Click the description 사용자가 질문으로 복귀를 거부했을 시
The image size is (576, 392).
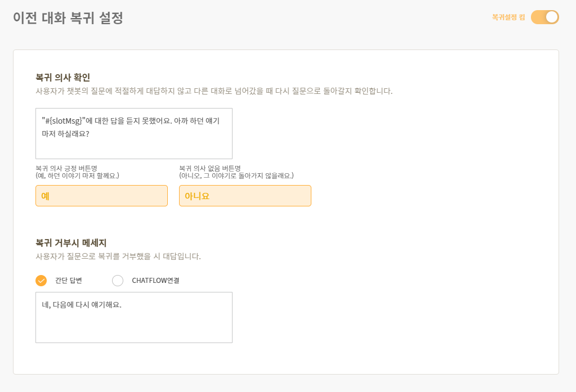click(x=118, y=256)
